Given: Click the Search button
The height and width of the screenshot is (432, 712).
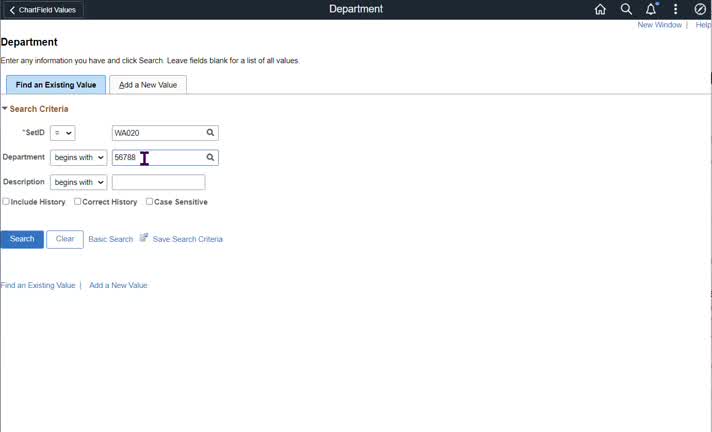Looking at the screenshot, I should [x=22, y=239].
